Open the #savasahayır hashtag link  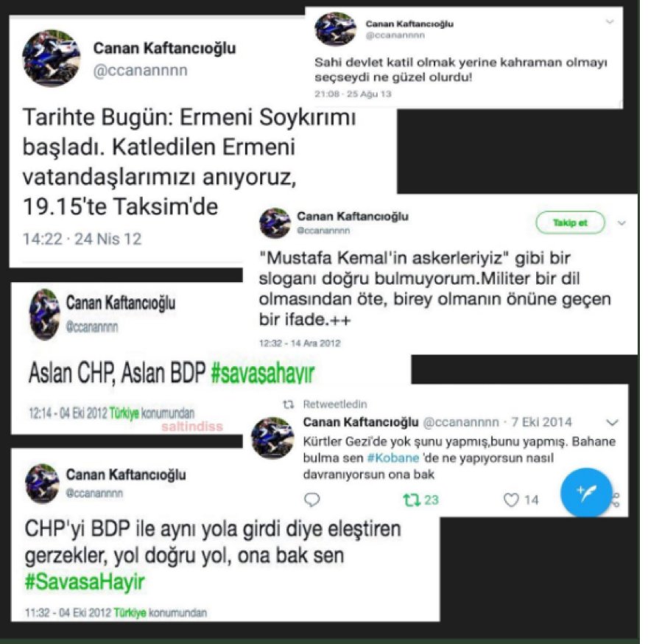[262, 373]
